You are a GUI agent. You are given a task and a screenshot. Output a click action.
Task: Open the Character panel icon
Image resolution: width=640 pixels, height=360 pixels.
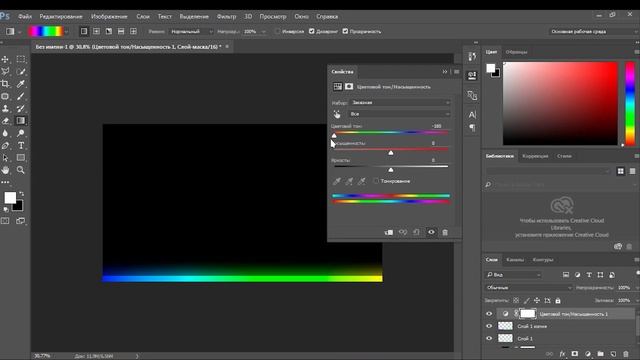click(472, 115)
